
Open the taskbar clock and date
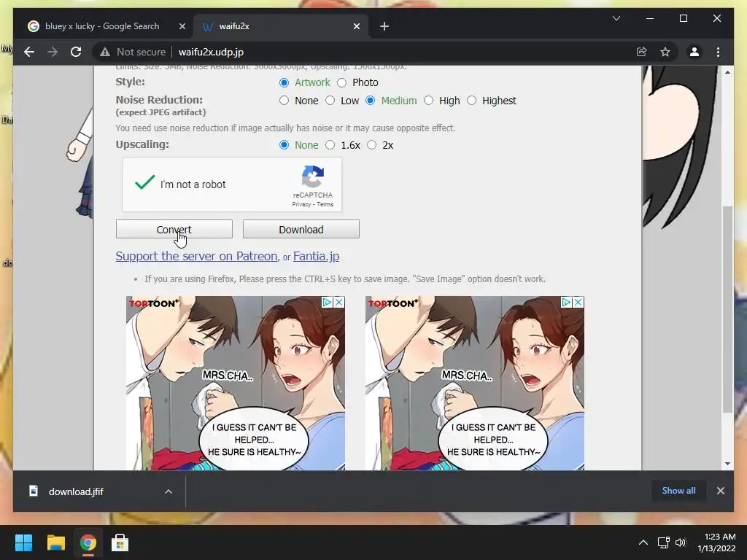point(716,542)
